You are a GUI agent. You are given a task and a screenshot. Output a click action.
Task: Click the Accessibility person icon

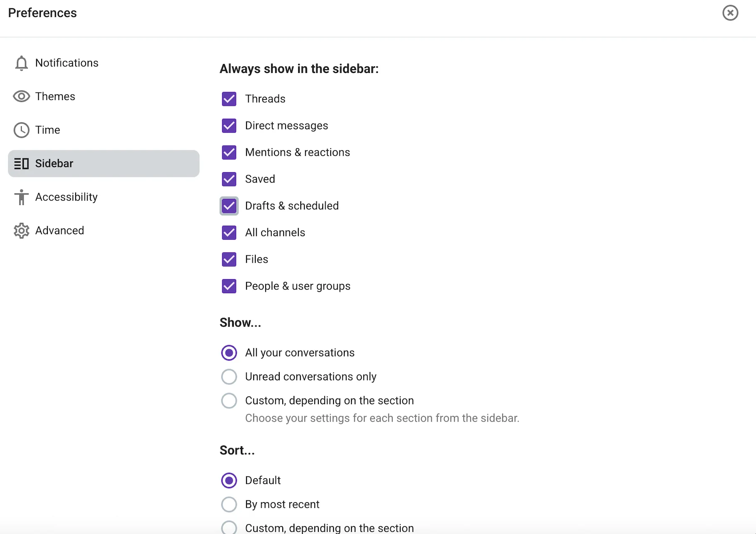tap(21, 197)
